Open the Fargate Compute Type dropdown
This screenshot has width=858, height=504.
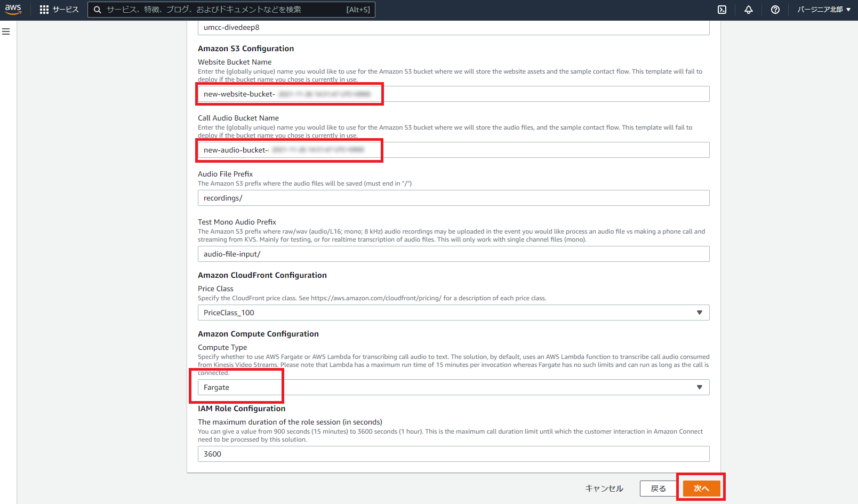[453, 387]
